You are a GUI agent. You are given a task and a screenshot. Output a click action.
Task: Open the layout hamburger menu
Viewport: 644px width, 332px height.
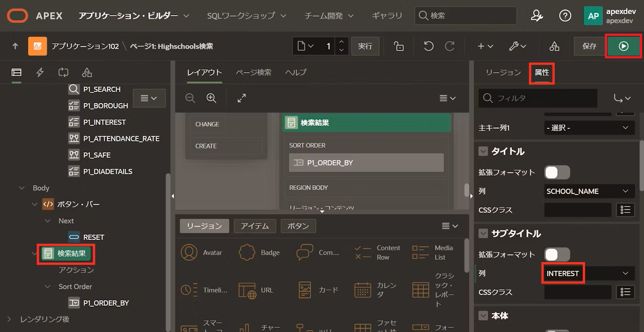click(x=448, y=98)
